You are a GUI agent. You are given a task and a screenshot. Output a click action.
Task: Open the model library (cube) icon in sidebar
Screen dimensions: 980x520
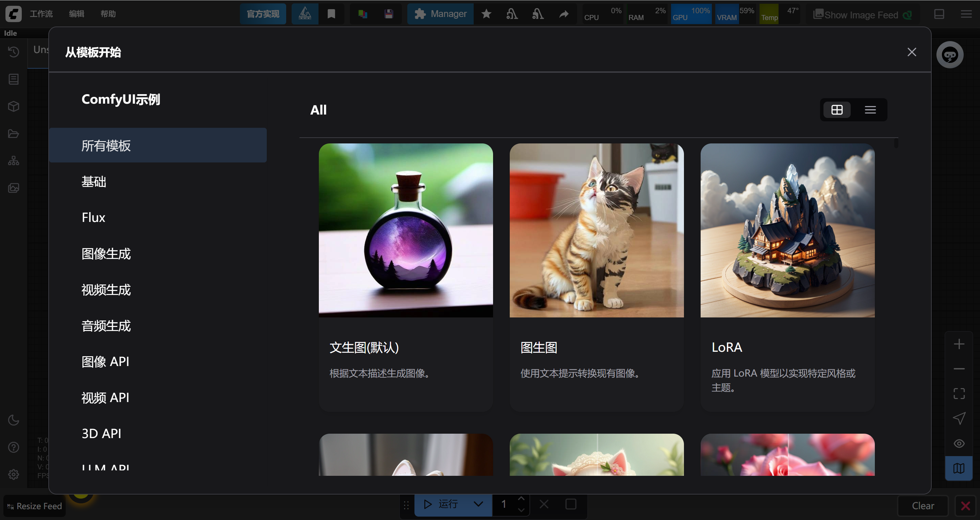click(x=13, y=106)
